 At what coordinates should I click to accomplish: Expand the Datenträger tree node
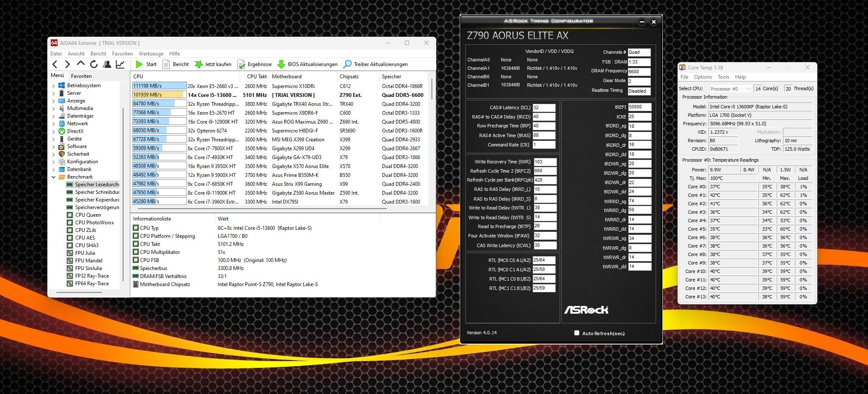pyautogui.click(x=54, y=116)
